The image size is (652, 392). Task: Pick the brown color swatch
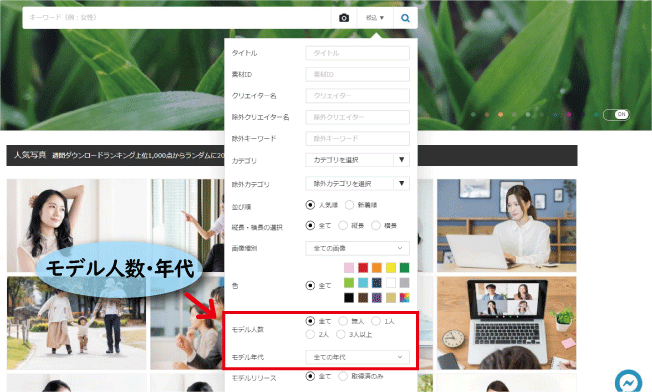point(363,298)
